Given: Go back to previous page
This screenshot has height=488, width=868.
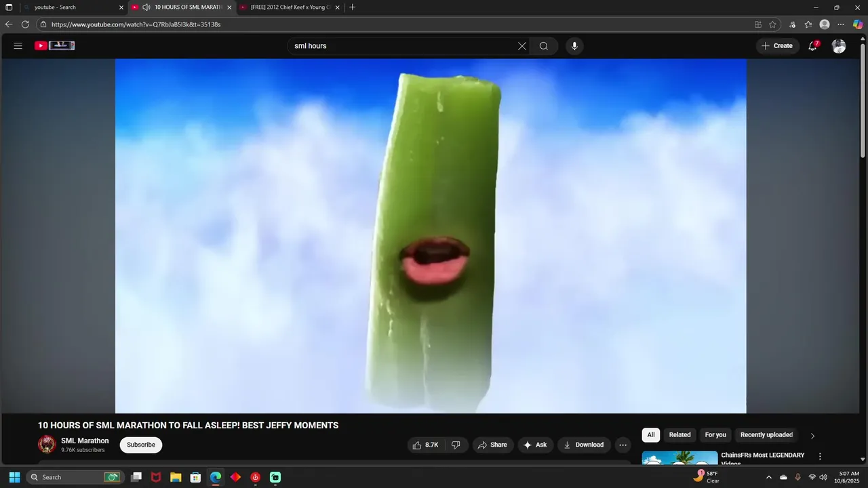Looking at the screenshot, I should 9,24.
